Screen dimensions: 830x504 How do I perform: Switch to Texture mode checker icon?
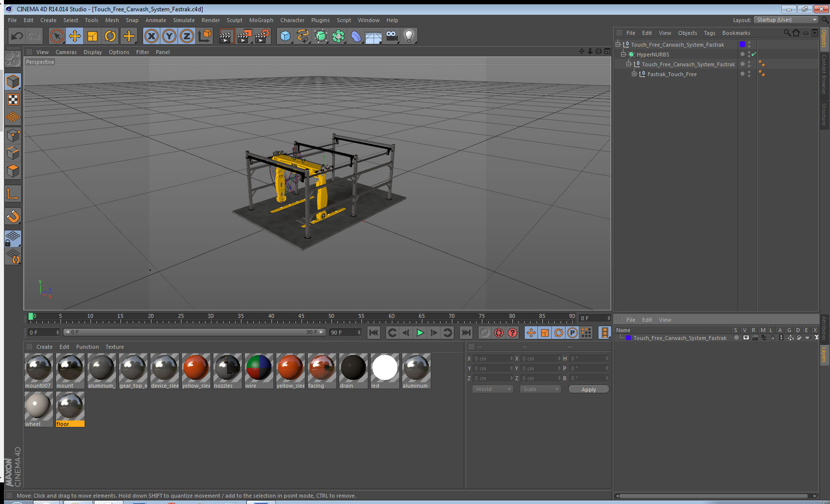(13, 100)
